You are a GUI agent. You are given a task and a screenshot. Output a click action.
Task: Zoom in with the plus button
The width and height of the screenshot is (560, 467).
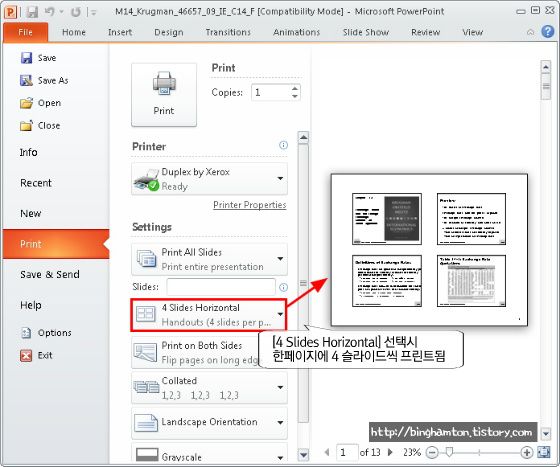click(x=527, y=453)
